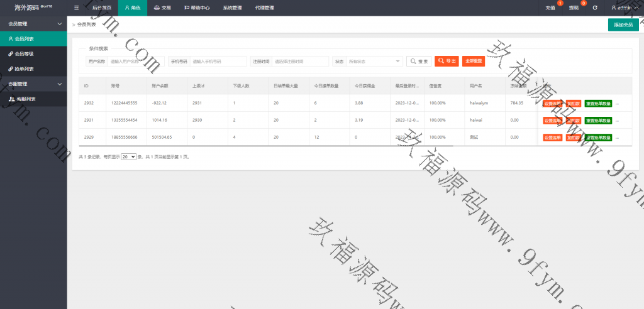The height and width of the screenshot is (309, 644).
Task: Click the orange 导出 export button
Action: pyautogui.click(x=447, y=61)
